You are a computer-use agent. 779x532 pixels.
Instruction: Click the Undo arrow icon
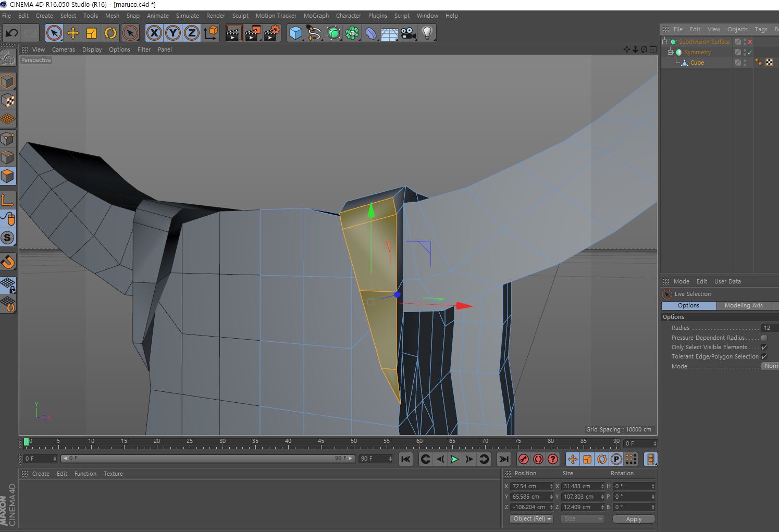pos(11,33)
